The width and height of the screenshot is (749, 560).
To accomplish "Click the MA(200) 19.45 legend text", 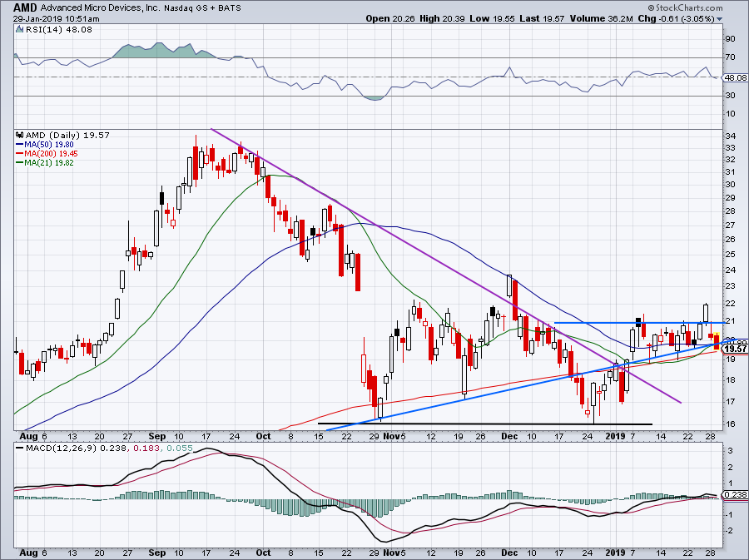I will pyautogui.click(x=51, y=154).
